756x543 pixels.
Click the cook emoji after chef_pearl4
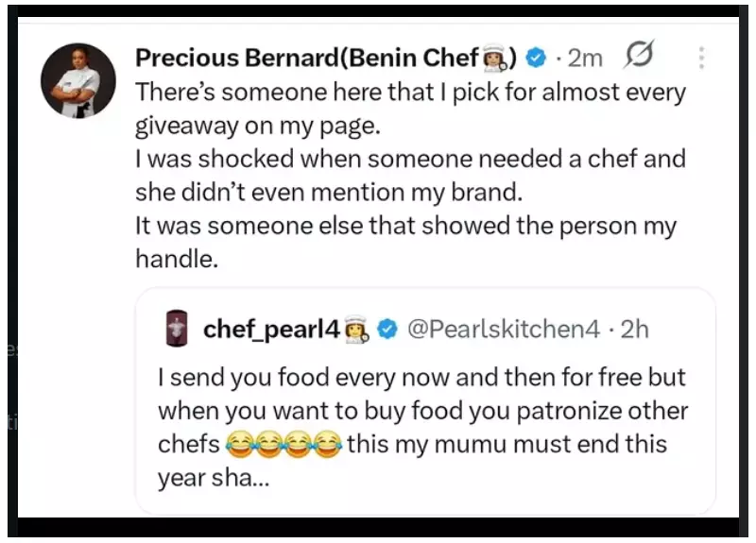tap(356, 330)
